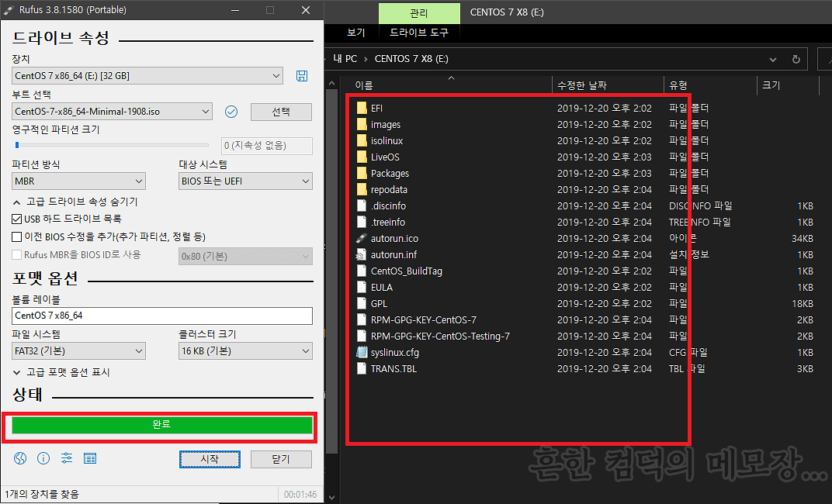
Task: Click the save disk image icon in Rufus
Action: tap(302, 76)
